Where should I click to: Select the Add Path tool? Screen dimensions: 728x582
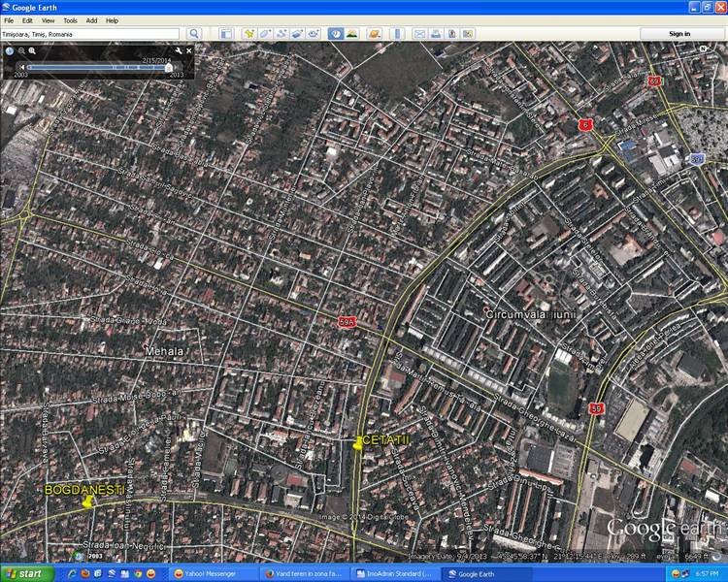[281, 34]
